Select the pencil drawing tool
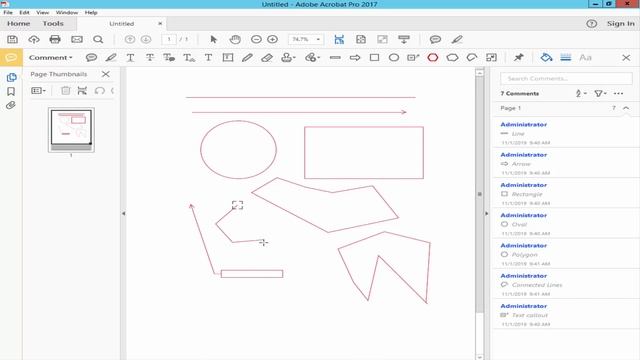Image resolution: width=640 pixels, height=360 pixels. (247, 58)
